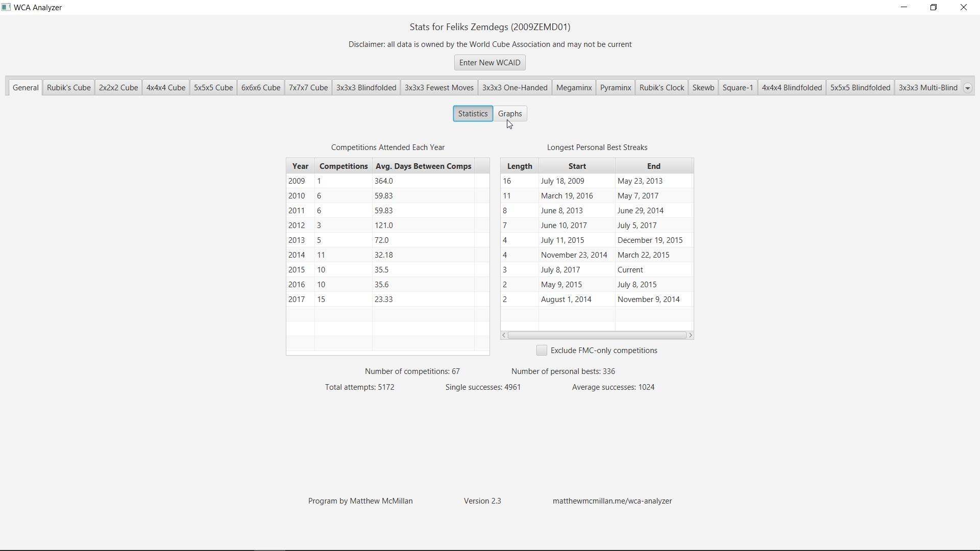The width and height of the screenshot is (980, 551).
Task: Select the 2017 year row
Action: (x=387, y=299)
